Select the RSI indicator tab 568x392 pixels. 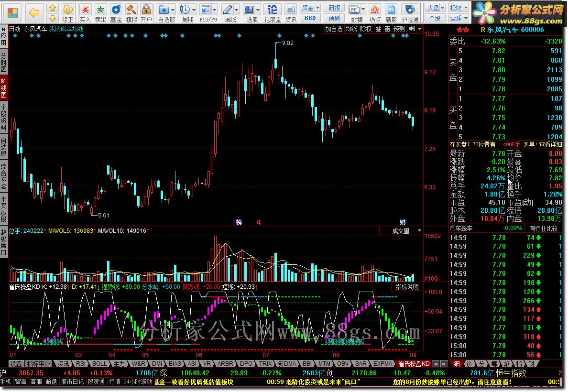click(x=81, y=363)
